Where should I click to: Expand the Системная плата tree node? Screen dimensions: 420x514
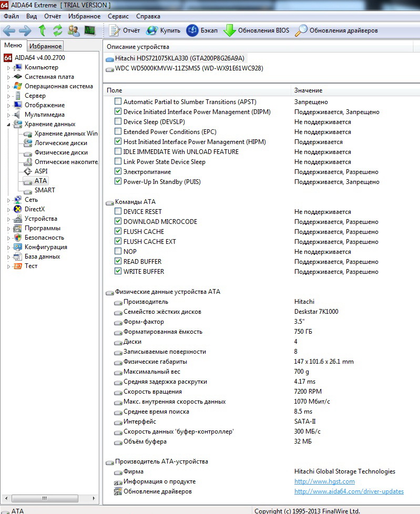pos(8,77)
